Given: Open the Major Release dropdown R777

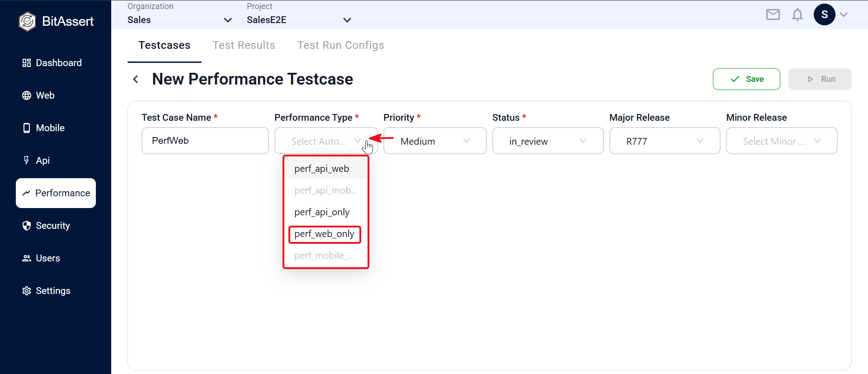Looking at the screenshot, I should click(665, 141).
